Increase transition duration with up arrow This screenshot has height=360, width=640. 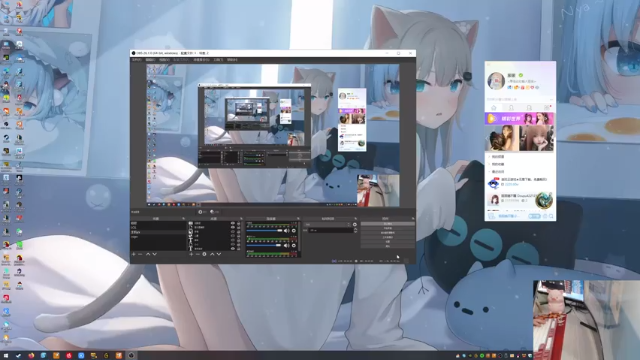tap(355, 229)
